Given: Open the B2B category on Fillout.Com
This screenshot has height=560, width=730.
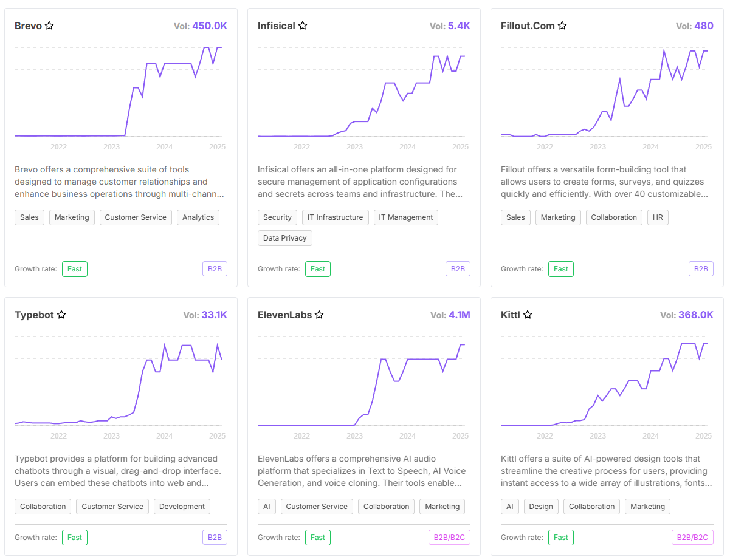Looking at the screenshot, I should click(x=701, y=268).
